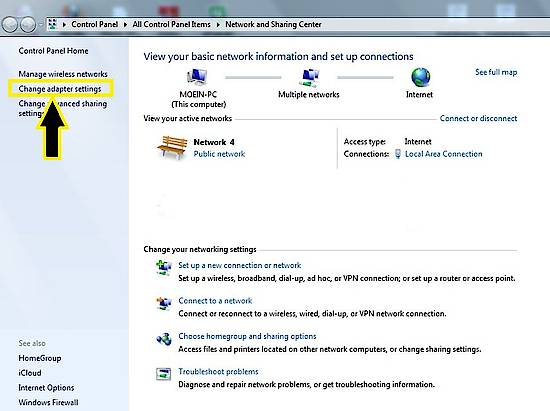Click the Set up new connection icon
This screenshot has height=411, width=550.
[x=164, y=268]
